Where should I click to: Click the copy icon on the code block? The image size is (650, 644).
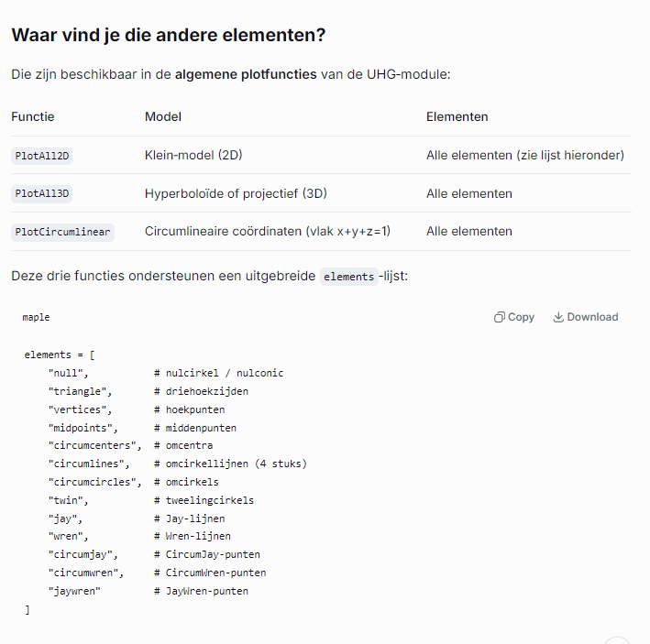(x=499, y=317)
